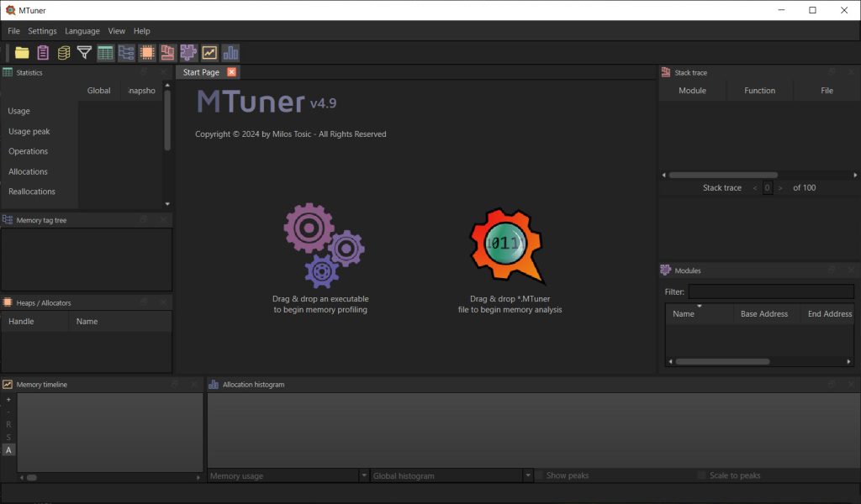Enable the Show peaks checkbox
The height and width of the screenshot is (504, 861).
pyautogui.click(x=539, y=475)
